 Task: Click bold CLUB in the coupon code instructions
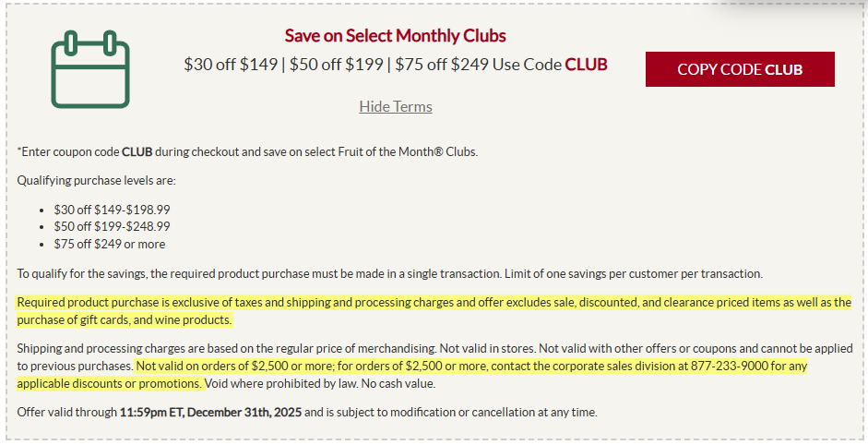(x=137, y=151)
